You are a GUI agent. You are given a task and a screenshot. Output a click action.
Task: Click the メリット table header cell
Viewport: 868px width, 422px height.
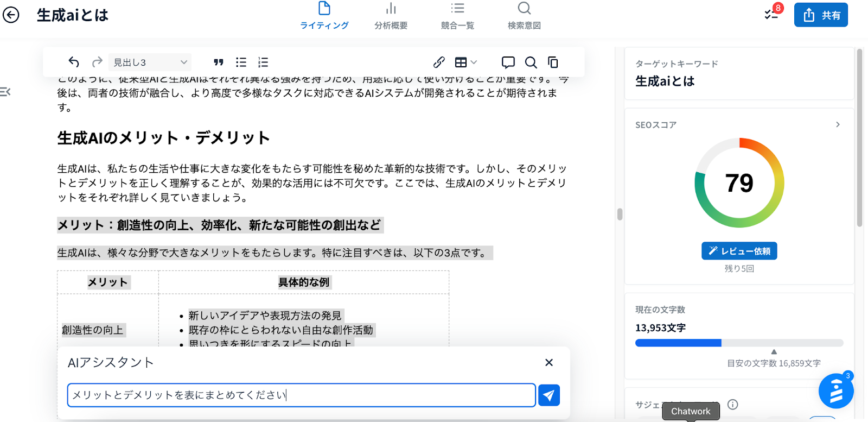pos(108,282)
